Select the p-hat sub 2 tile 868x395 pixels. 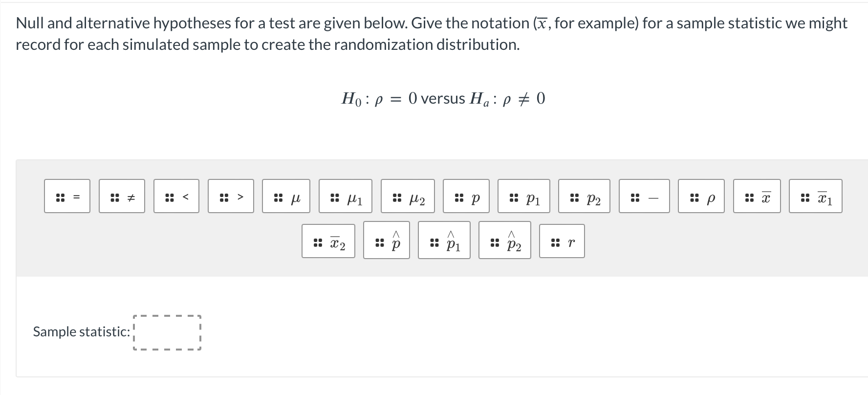pos(503,241)
